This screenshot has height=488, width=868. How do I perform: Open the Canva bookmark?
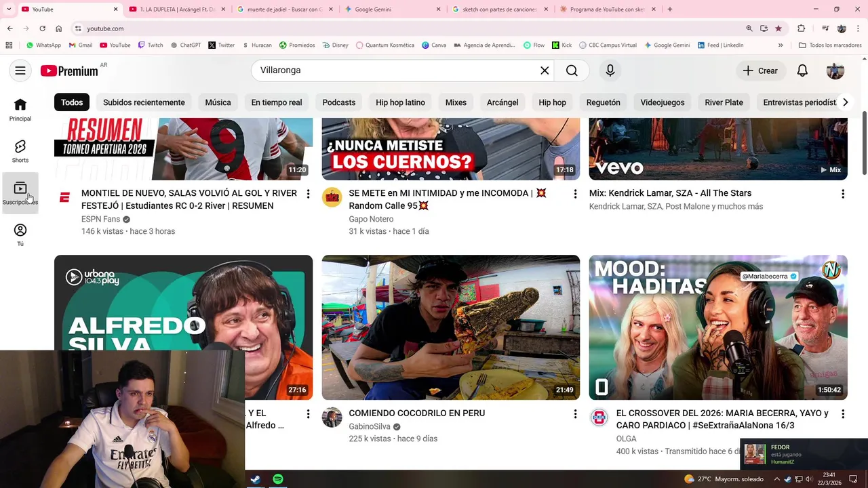coord(434,45)
